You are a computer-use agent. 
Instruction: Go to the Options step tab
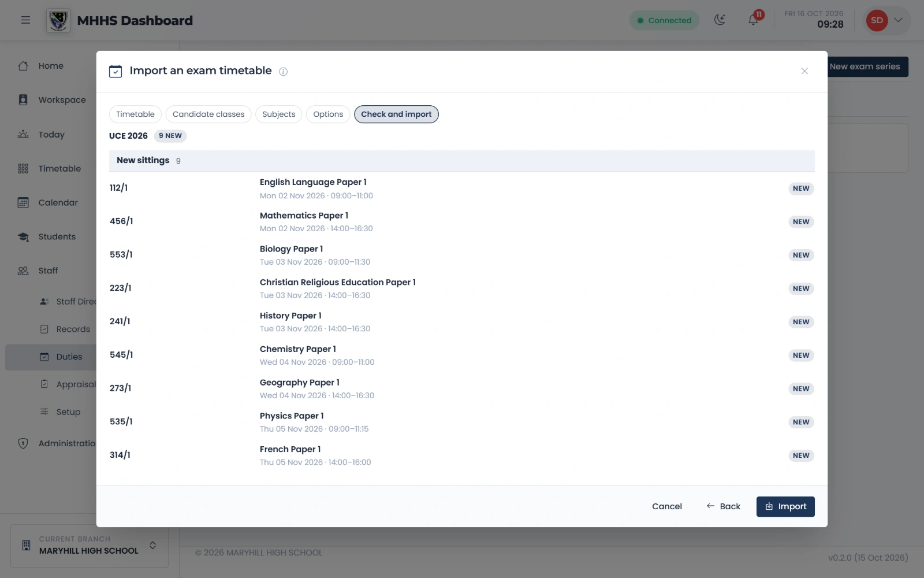coord(328,114)
